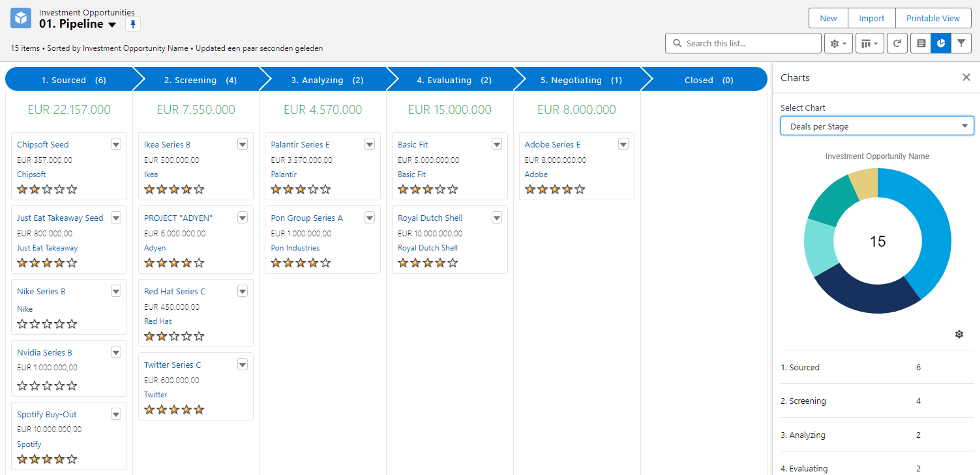Open actions dropdown on Chipsoft Seed card

pos(116,144)
